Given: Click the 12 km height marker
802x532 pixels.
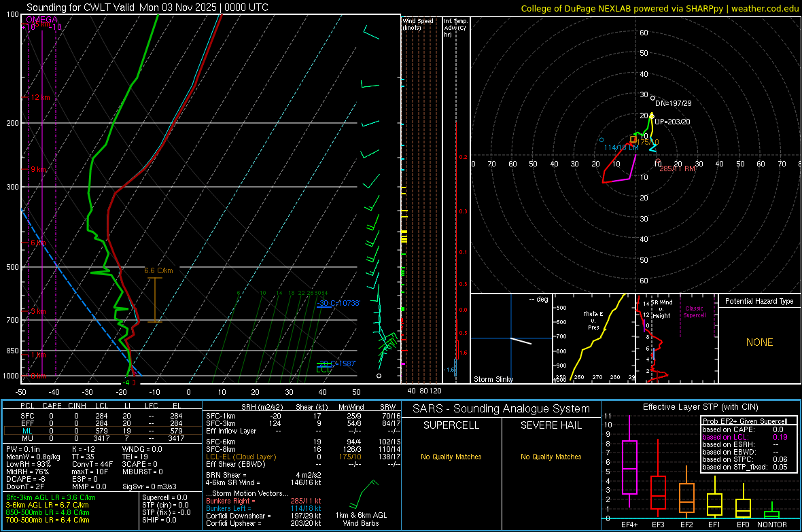Looking at the screenshot, I should coord(41,97).
